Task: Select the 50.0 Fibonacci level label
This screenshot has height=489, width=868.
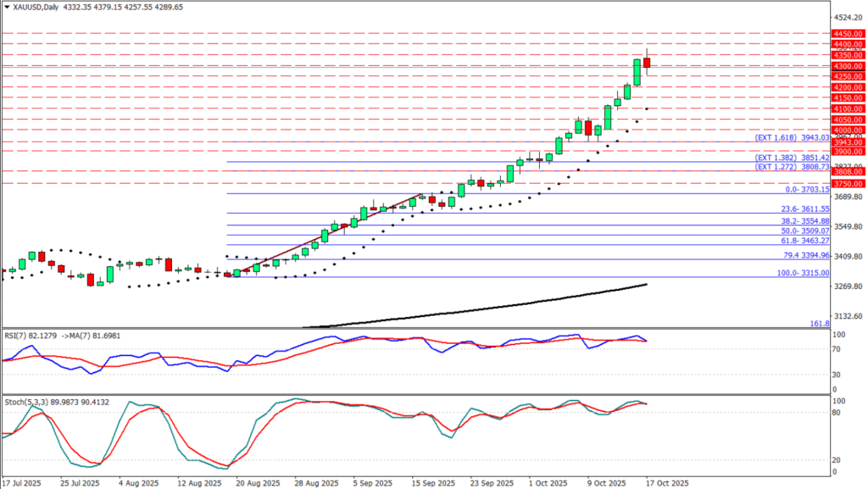Action: [803, 231]
